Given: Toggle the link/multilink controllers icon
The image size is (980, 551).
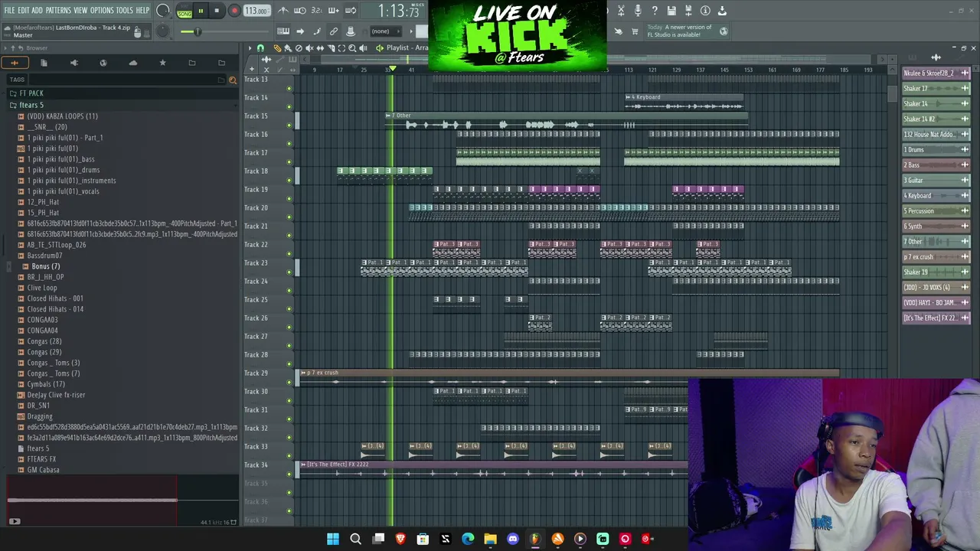Looking at the screenshot, I should pyautogui.click(x=334, y=31).
